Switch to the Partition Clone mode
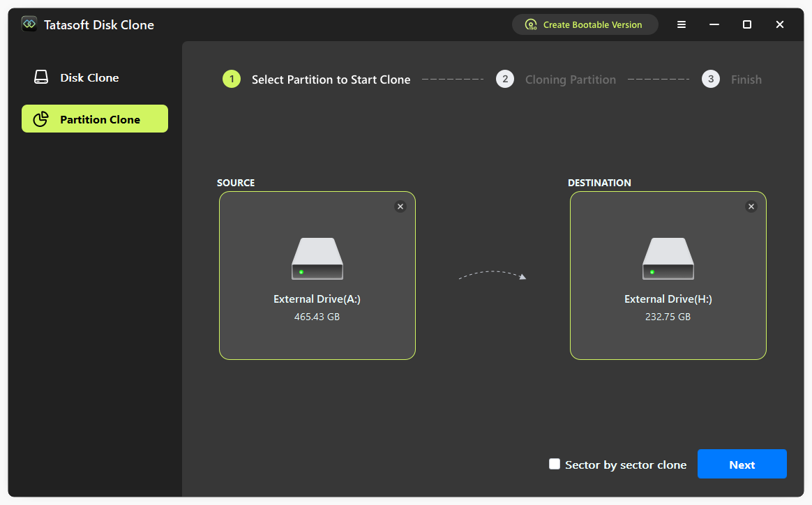Image resolution: width=812 pixels, height=505 pixels. (x=94, y=119)
